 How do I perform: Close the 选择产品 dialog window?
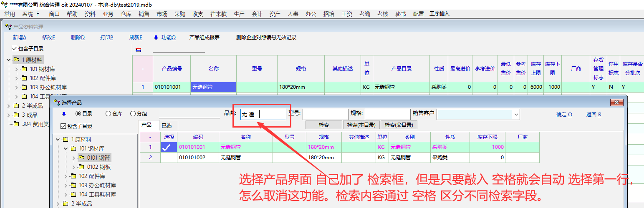[x=616, y=103]
